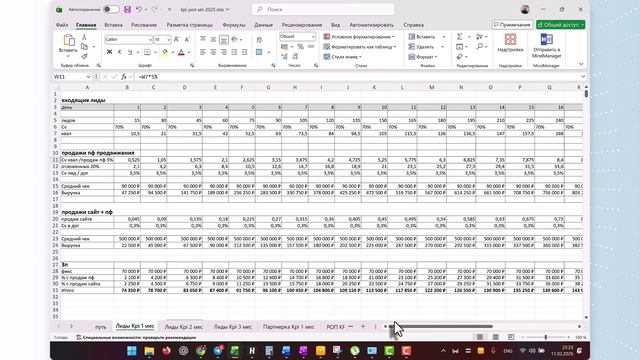Click the text orientation icon
This screenshot has width=640, height=360.
pos(235,39)
